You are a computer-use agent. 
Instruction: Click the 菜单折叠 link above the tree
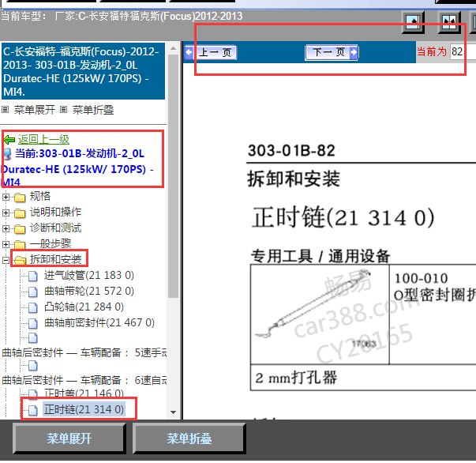pos(93,110)
